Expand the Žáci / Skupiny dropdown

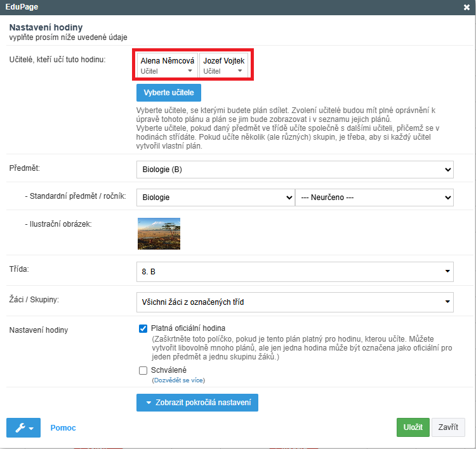294,302
